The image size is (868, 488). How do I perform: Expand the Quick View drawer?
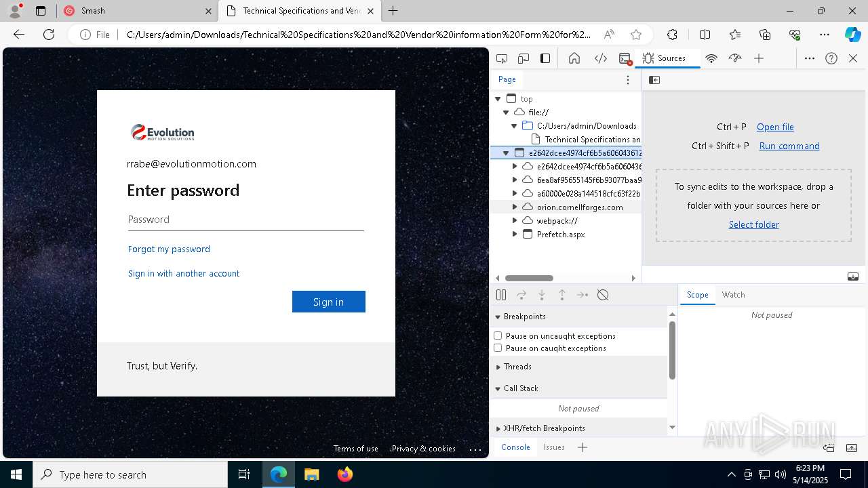point(852,447)
